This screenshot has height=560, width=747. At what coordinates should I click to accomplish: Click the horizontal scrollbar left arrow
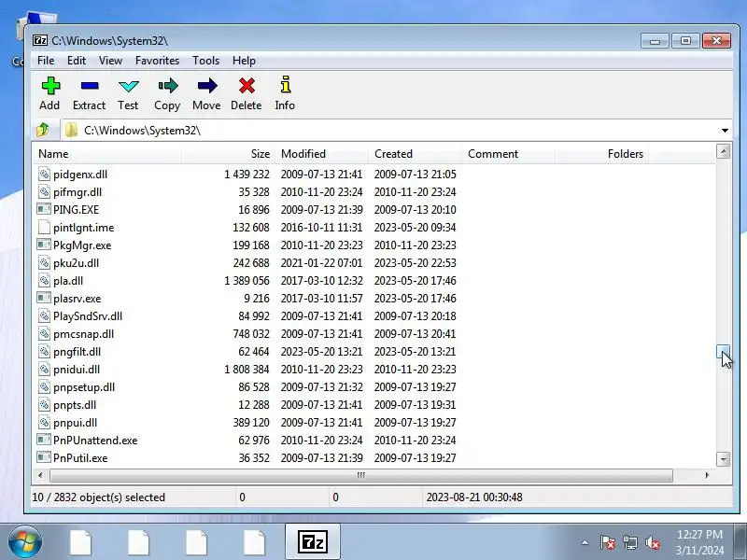coord(40,475)
